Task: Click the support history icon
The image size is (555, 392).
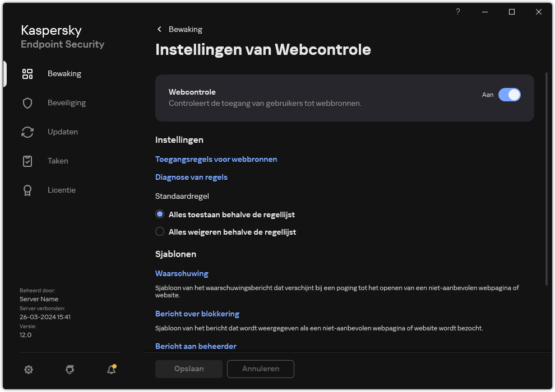Action: click(x=70, y=370)
